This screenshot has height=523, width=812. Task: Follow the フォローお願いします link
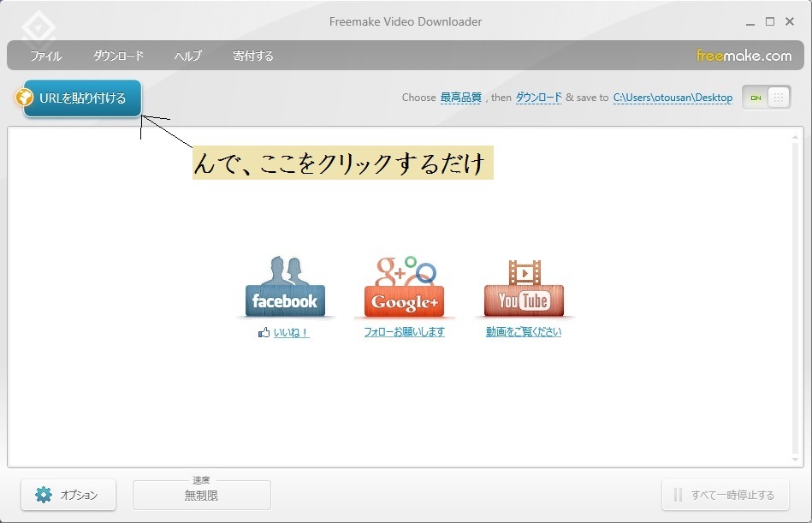point(404,332)
